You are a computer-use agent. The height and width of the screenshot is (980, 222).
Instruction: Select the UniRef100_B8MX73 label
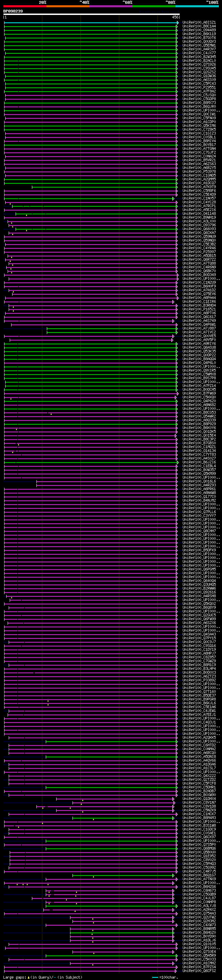pyautogui.click(x=199, y=103)
